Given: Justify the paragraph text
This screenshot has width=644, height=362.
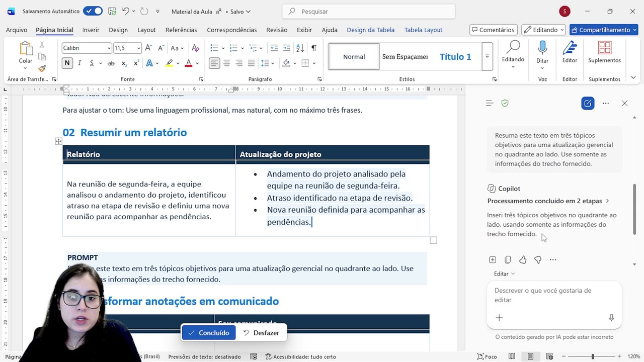Looking at the screenshot, I should (x=251, y=63).
